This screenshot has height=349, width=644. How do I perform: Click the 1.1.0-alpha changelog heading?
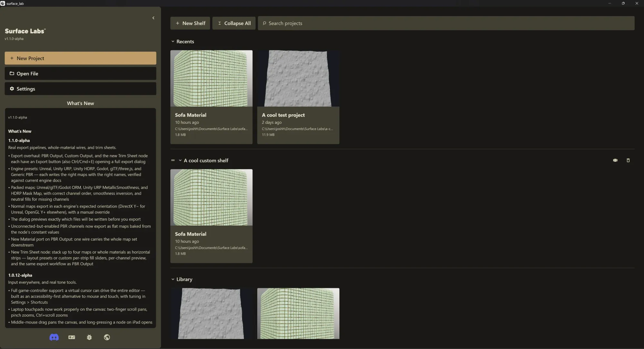(19, 141)
